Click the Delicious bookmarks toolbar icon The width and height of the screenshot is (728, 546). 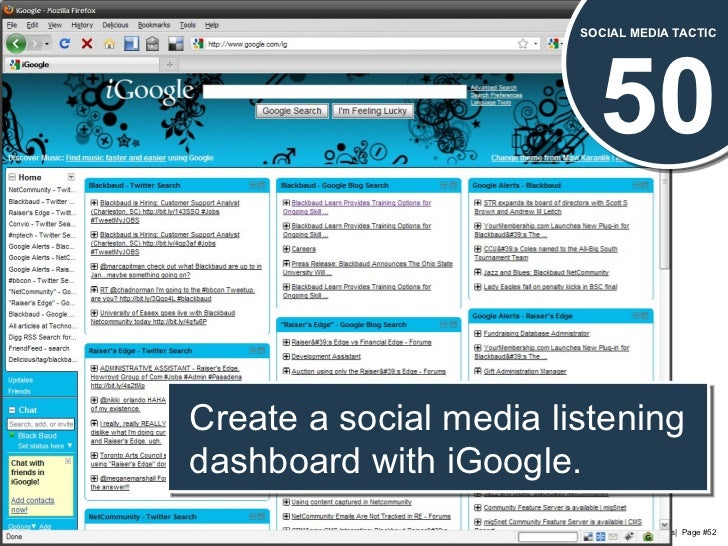pyautogui.click(x=176, y=44)
